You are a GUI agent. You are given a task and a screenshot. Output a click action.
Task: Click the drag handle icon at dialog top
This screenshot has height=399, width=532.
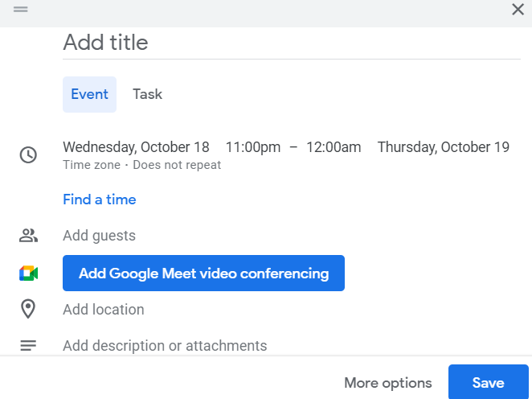point(20,10)
